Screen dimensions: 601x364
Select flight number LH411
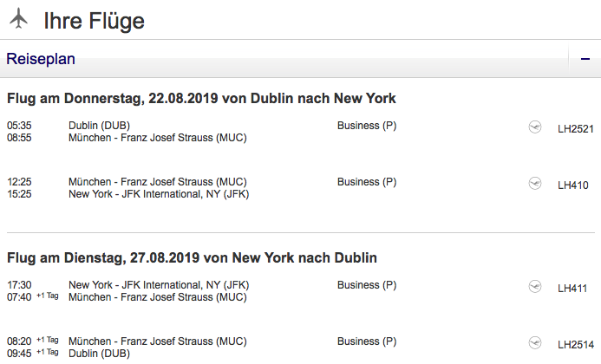[572, 288]
